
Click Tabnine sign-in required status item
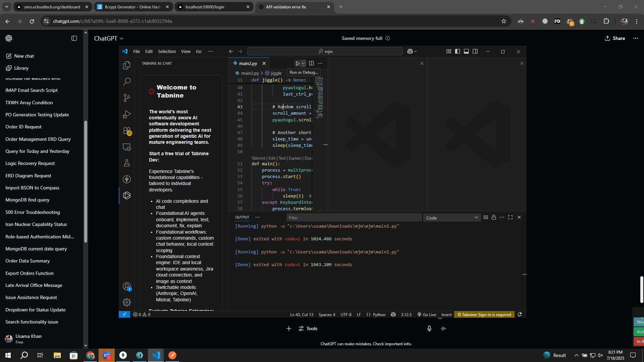[484, 314]
